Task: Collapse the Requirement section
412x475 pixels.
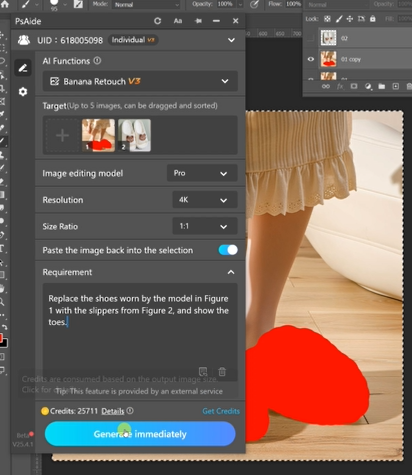Action: 231,272
